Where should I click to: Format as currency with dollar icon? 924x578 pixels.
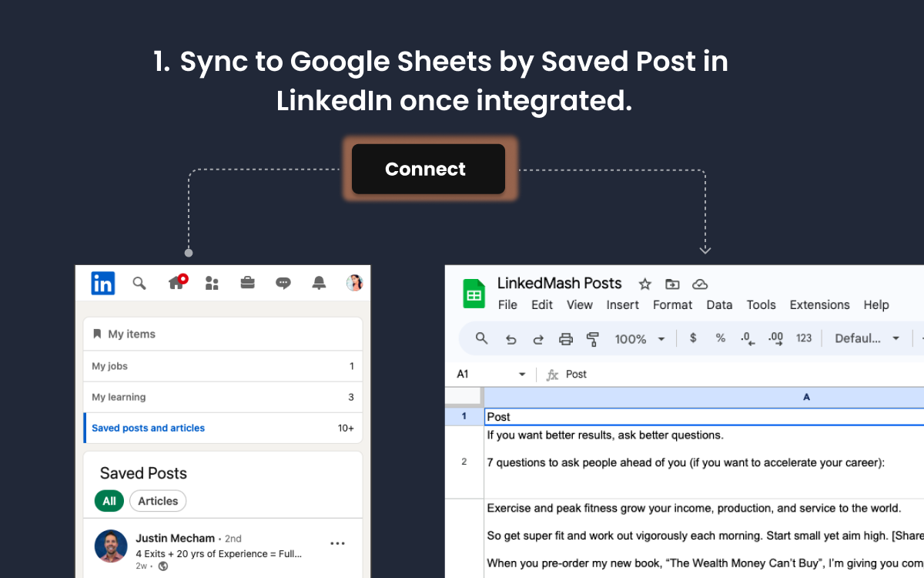pyautogui.click(x=693, y=338)
